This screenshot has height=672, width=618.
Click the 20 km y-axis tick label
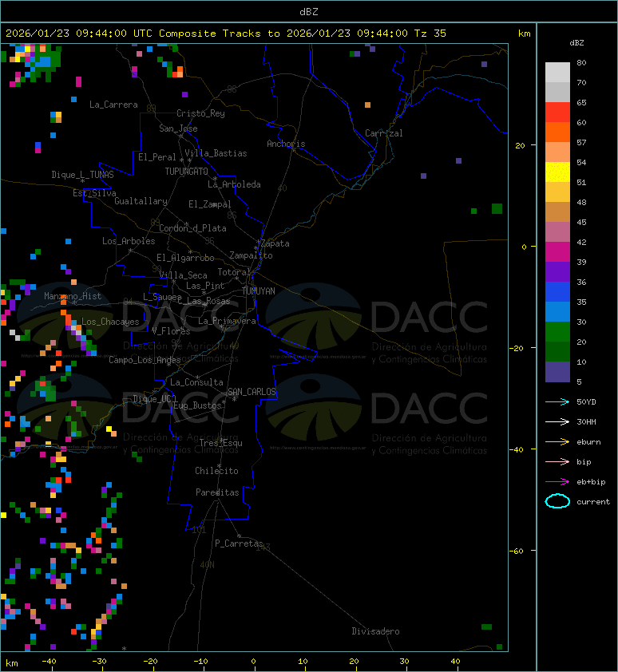(520, 146)
